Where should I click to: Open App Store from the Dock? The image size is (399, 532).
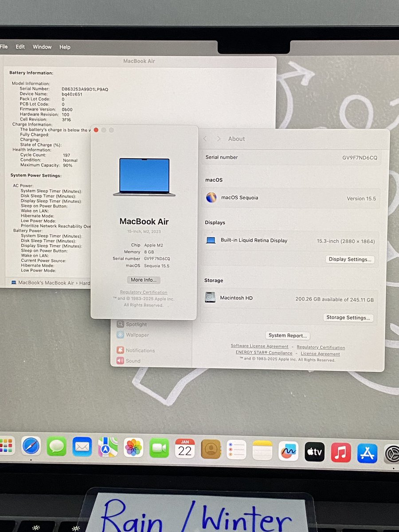(367, 453)
